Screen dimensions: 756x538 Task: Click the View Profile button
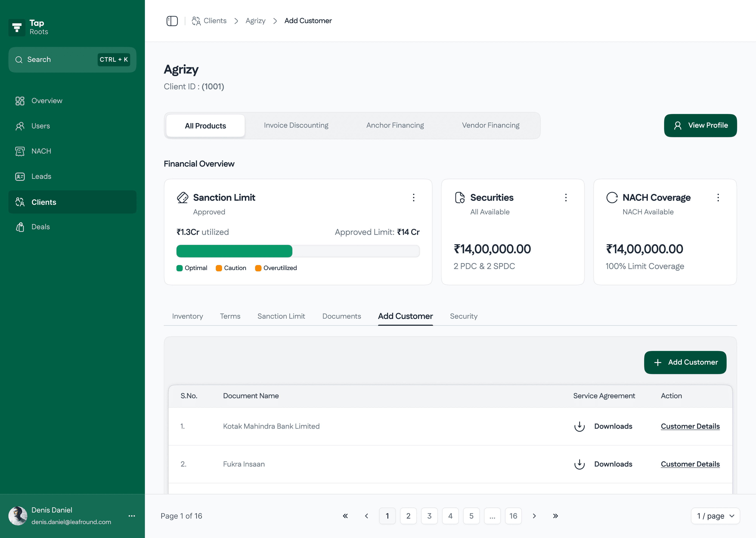coord(700,126)
